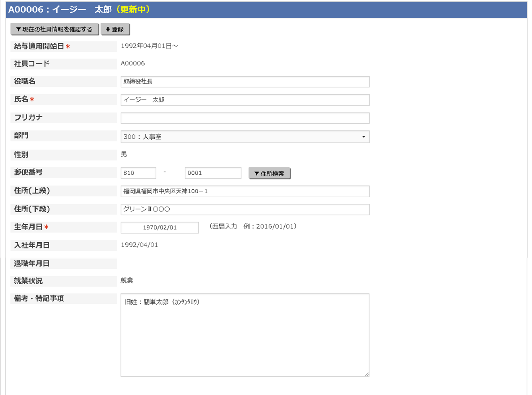The height and width of the screenshot is (395, 532).
Task: Click the dropdown arrow beside 人事室
Action: click(x=363, y=137)
